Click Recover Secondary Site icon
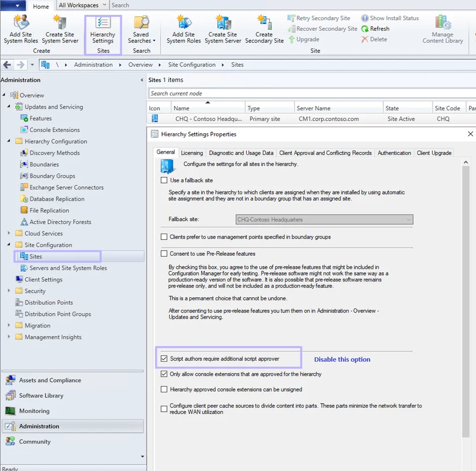 pos(292,29)
